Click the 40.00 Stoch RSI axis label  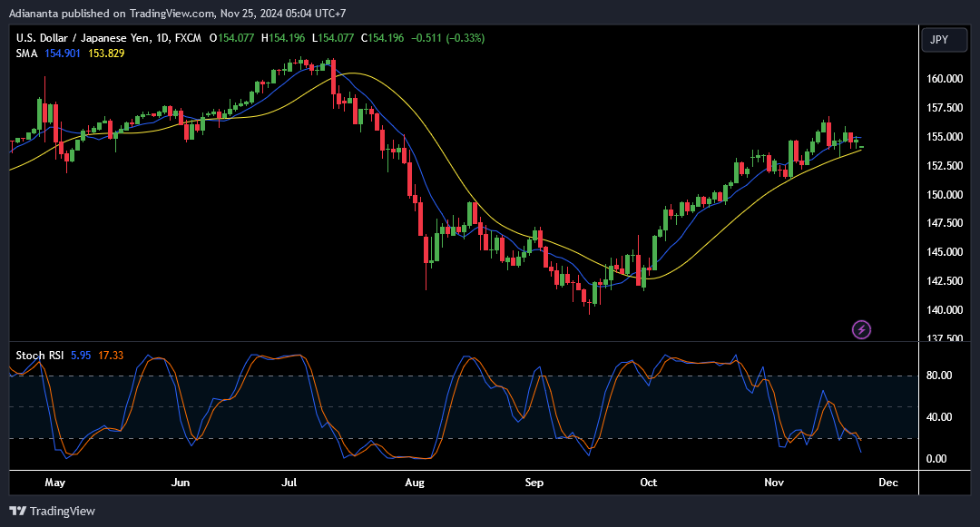[939, 417]
